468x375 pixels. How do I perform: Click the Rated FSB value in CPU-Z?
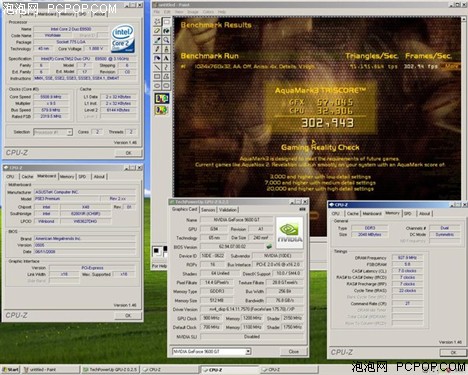[x=51, y=116]
